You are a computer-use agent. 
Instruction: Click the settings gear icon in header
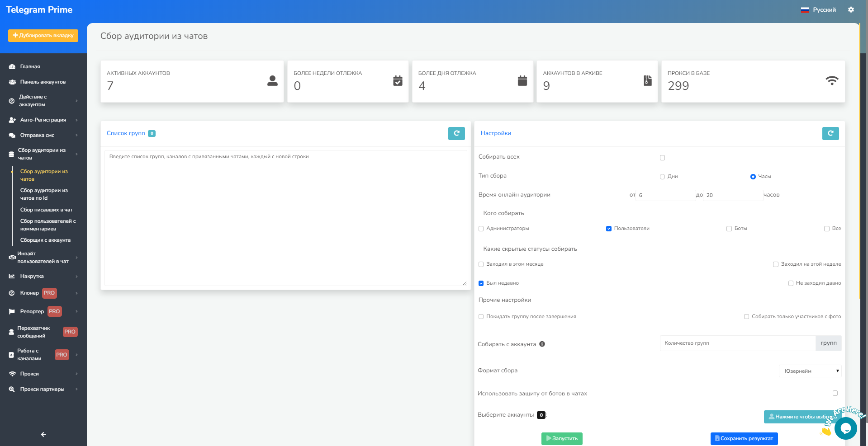click(x=851, y=9)
